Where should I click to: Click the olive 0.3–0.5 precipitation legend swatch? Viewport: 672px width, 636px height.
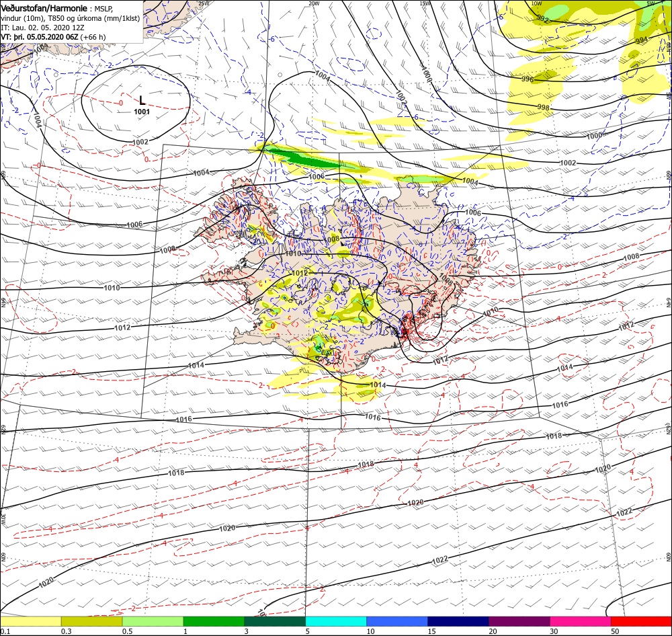91,621
